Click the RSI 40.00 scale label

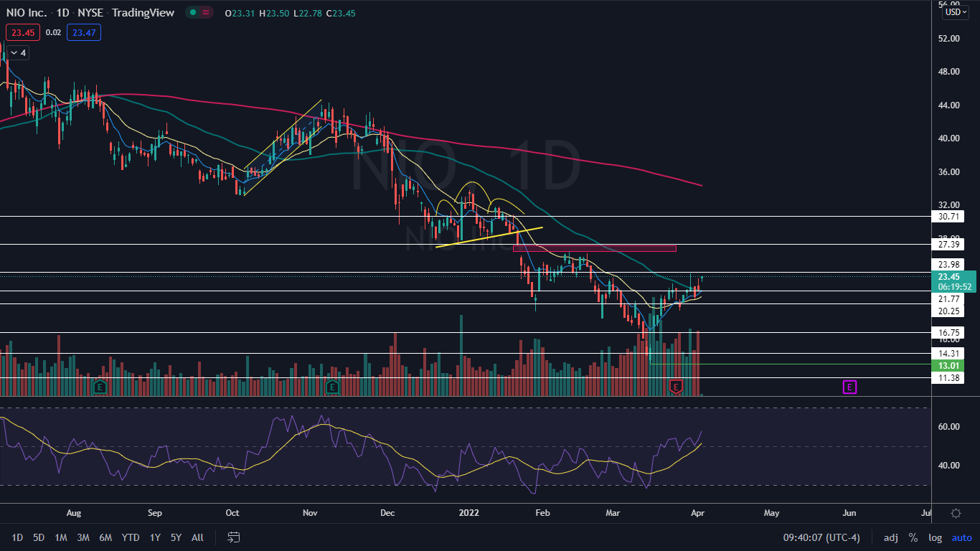pyautogui.click(x=950, y=466)
